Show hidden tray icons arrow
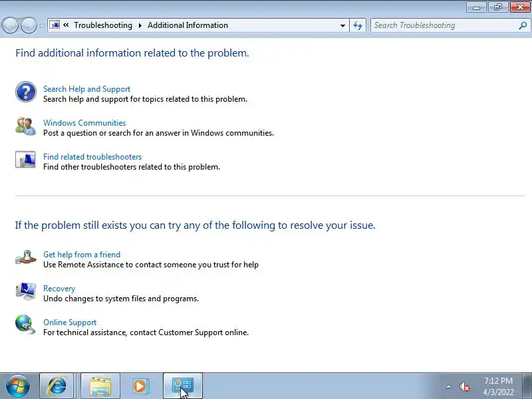The height and width of the screenshot is (399, 532). 448,386
